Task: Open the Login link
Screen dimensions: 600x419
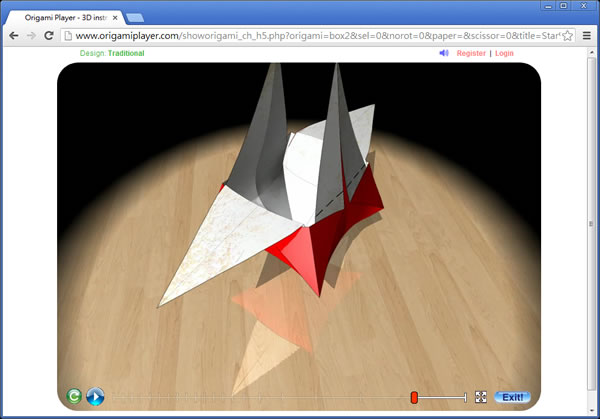Action: (x=504, y=53)
